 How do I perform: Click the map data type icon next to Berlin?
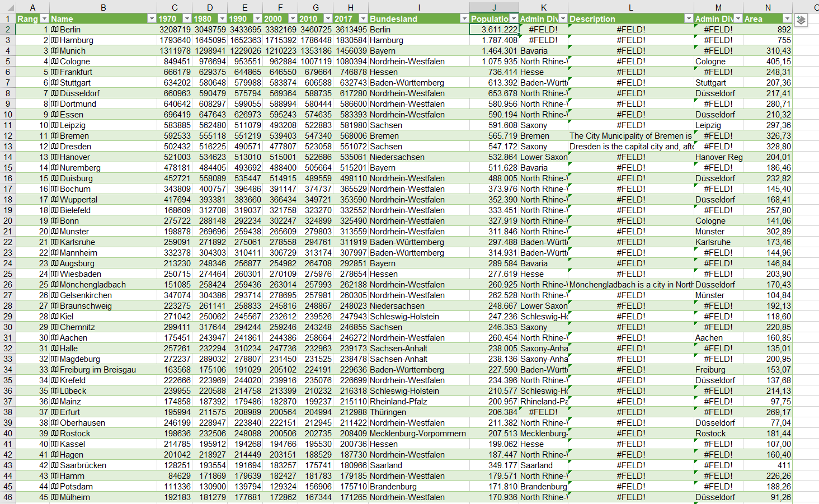[x=55, y=30]
